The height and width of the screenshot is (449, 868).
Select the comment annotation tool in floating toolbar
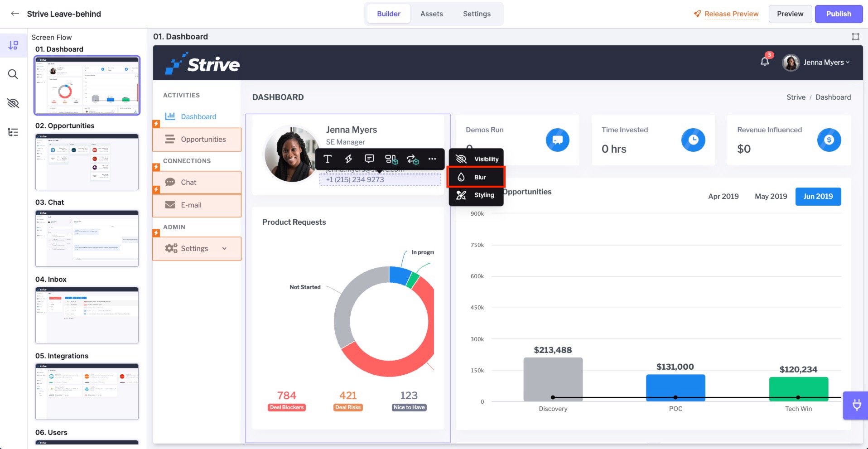pos(370,159)
